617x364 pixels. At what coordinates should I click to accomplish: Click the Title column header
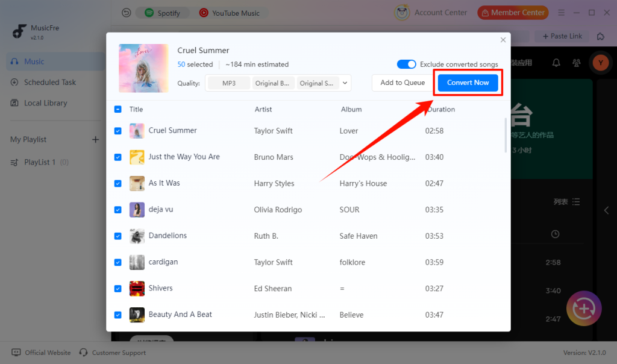(x=136, y=110)
